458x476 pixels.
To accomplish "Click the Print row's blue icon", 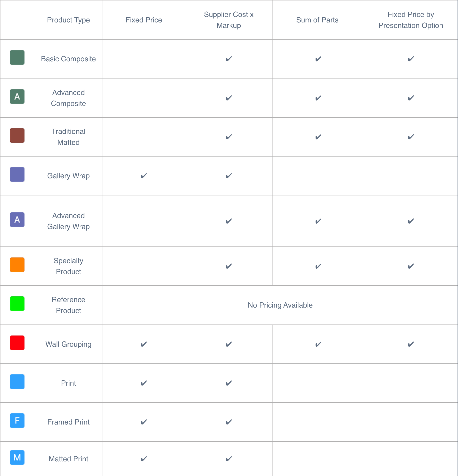I will click(x=17, y=382).
